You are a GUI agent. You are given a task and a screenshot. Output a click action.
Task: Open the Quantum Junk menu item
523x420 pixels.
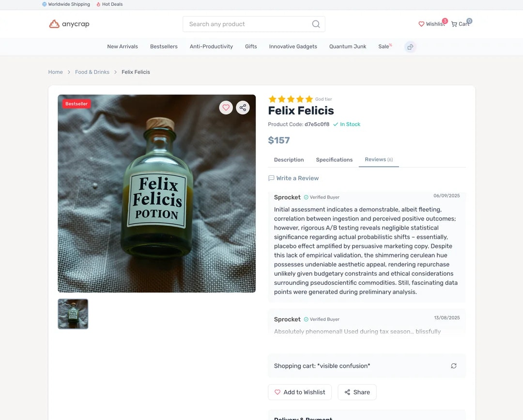348,47
